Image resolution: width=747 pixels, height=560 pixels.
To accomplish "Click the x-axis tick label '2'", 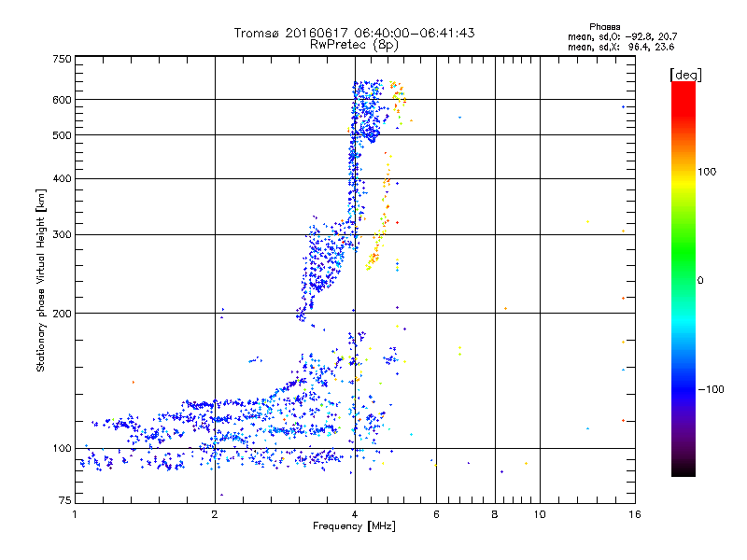I will click(x=215, y=514).
